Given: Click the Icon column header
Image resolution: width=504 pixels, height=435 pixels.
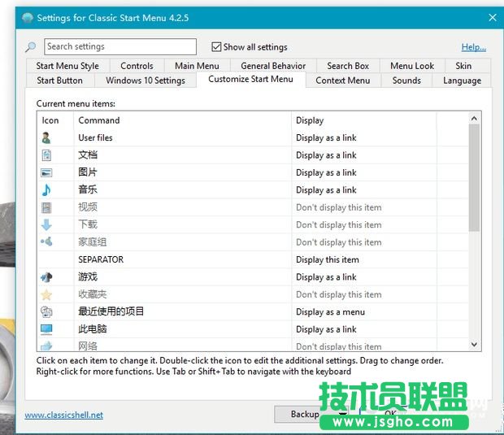Looking at the screenshot, I should pyautogui.click(x=55, y=120).
